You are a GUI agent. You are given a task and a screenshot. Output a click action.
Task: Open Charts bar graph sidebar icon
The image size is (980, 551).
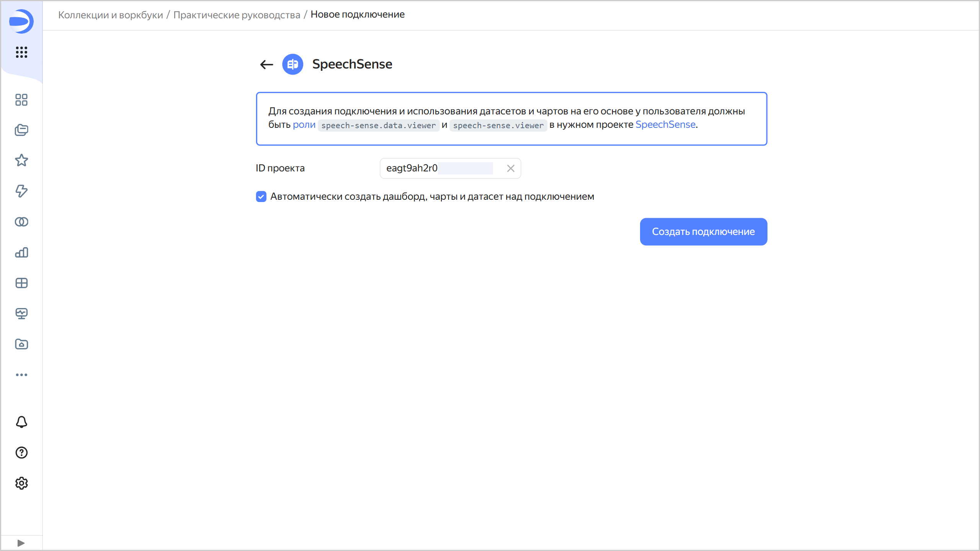coord(21,253)
